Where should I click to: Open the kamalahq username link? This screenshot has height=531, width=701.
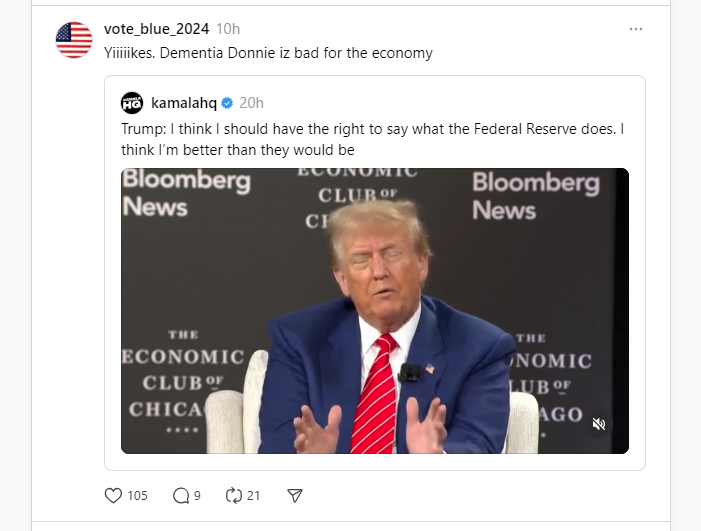click(184, 103)
